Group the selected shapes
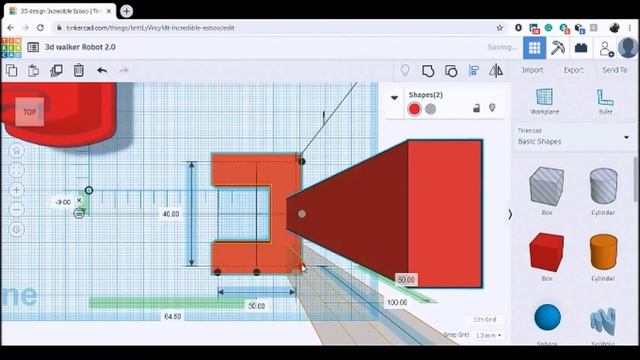Viewport: 640px width, 360px height. [428, 71]
